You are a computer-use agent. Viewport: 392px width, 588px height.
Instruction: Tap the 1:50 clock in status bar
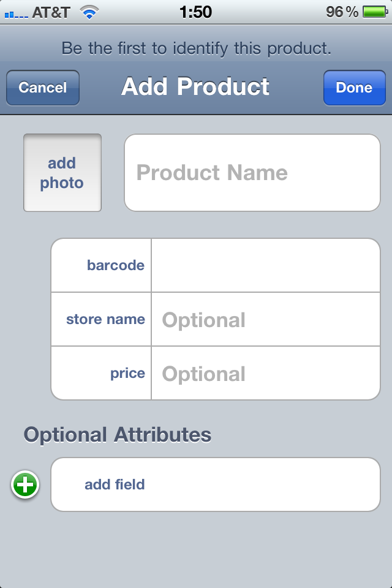[x=195, y=12]
